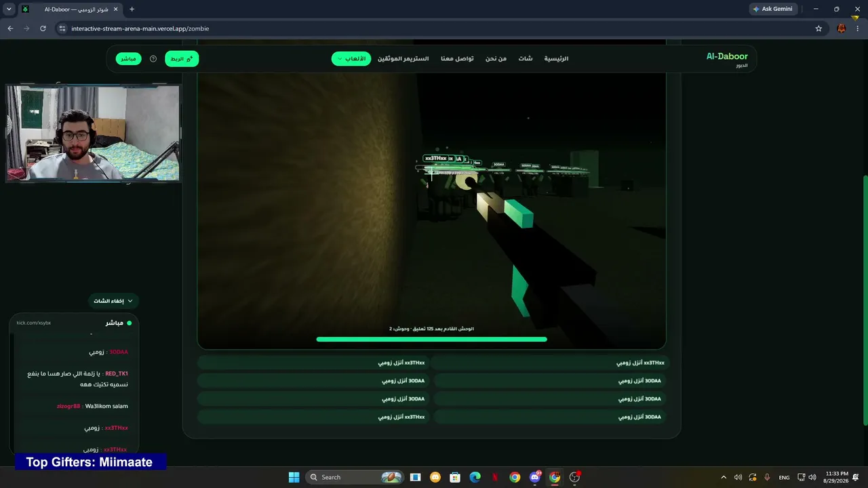The height and width of the screenshot is (488, 868).
Task: Expand the الألعاب games dropdown
Action: point(351,59)
